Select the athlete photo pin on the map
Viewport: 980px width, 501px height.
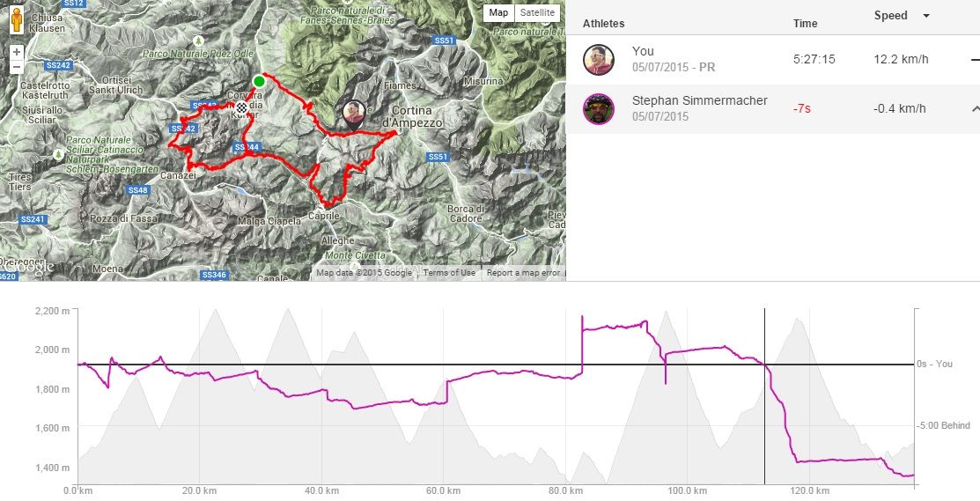pos(354,113)
